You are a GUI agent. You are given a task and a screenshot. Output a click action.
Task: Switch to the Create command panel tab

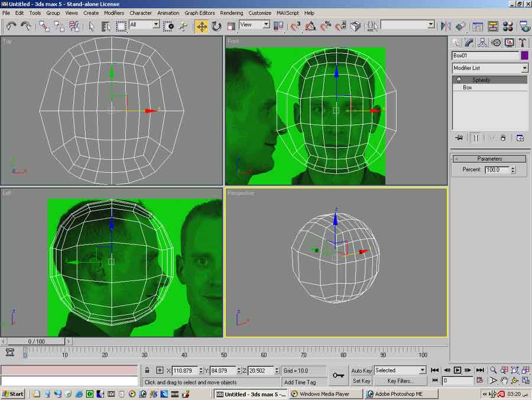point(456,43)
